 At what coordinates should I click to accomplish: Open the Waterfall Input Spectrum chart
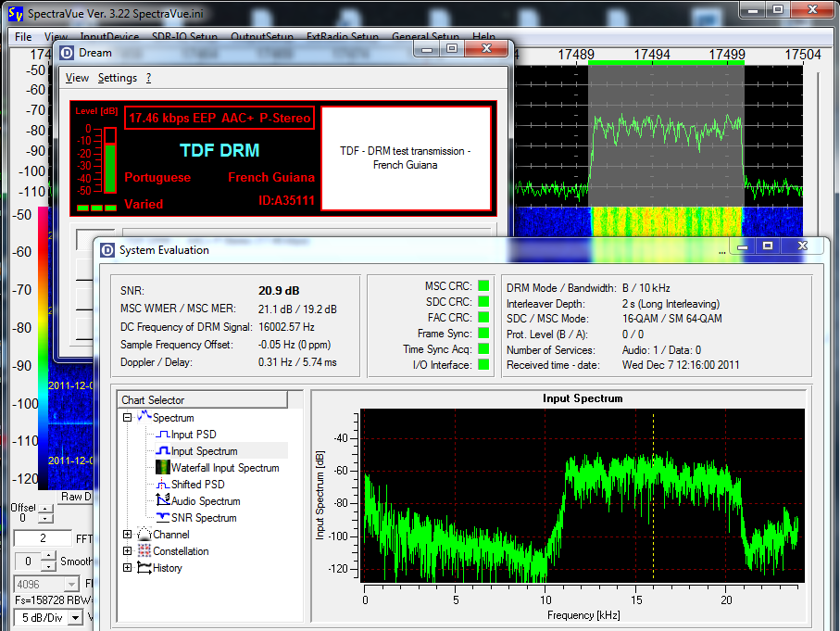pos(224,468)
